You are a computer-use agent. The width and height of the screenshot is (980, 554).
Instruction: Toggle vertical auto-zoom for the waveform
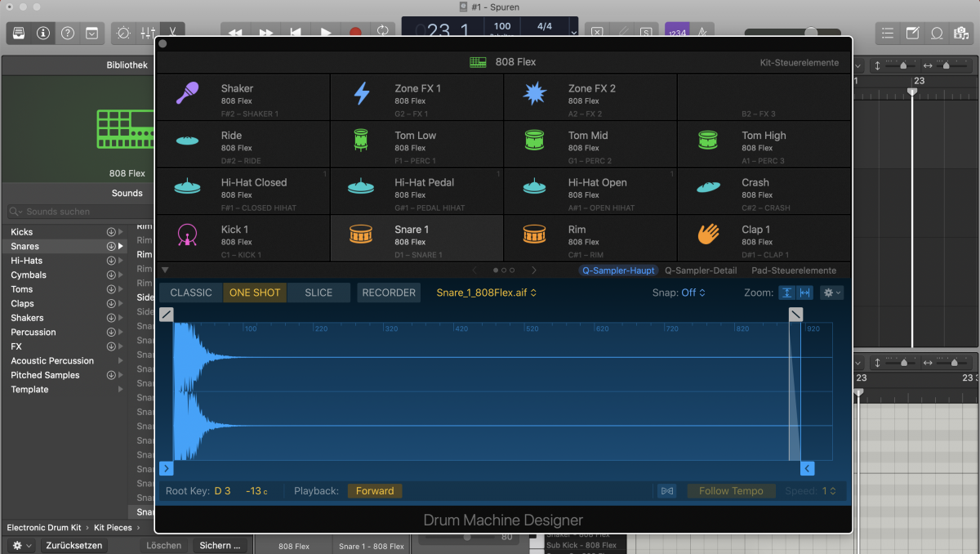click(786, 292)
